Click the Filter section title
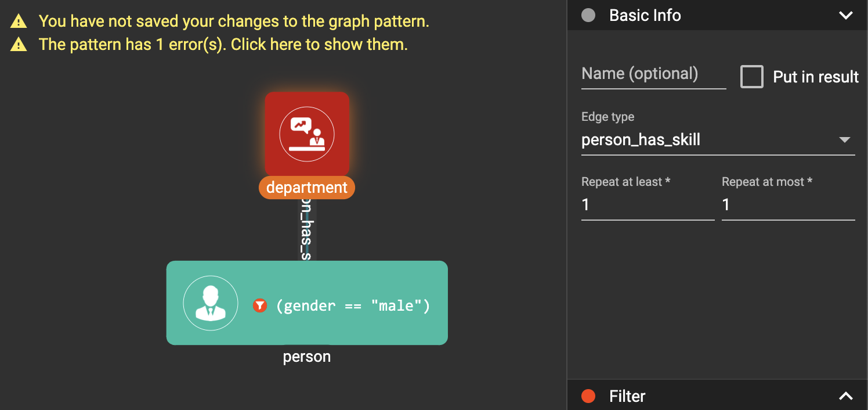868x410 pixels. [x=627, y=396]
